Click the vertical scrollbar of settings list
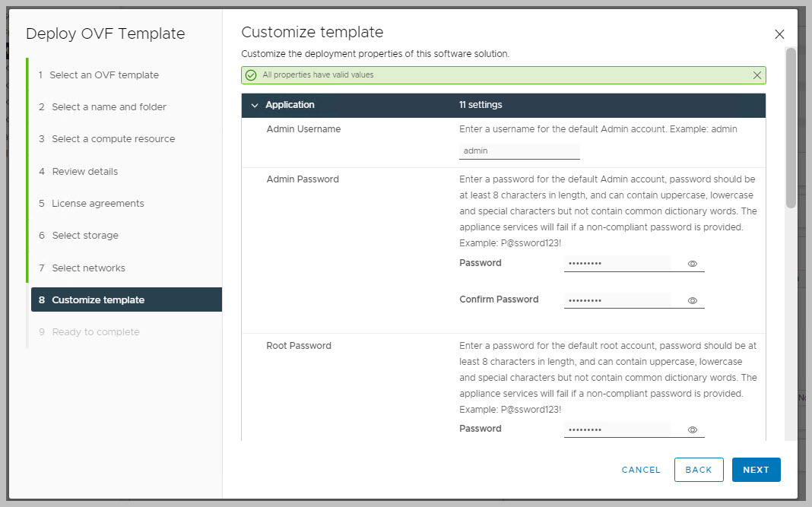This screenshot has width=812, height=507. tap(791, 128)
